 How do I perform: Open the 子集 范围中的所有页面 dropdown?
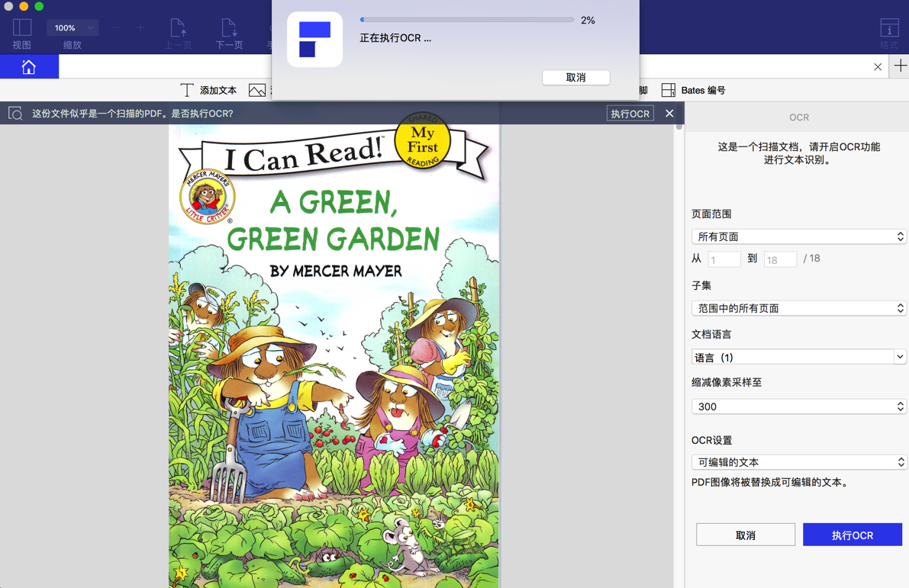click(799, 308)
